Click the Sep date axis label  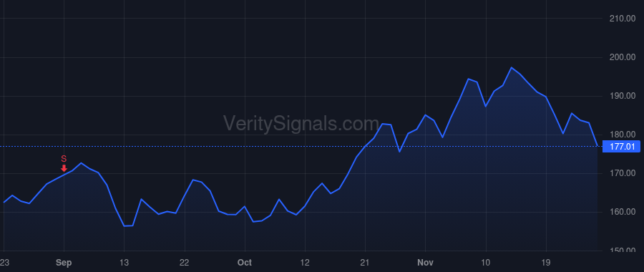pyautogui.click(x=64, y=263)
